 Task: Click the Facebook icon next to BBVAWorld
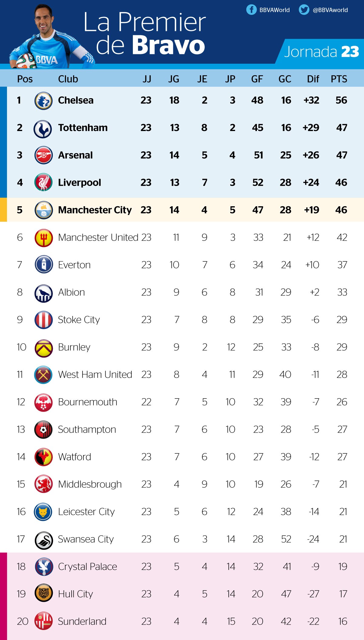click(251, 10)
